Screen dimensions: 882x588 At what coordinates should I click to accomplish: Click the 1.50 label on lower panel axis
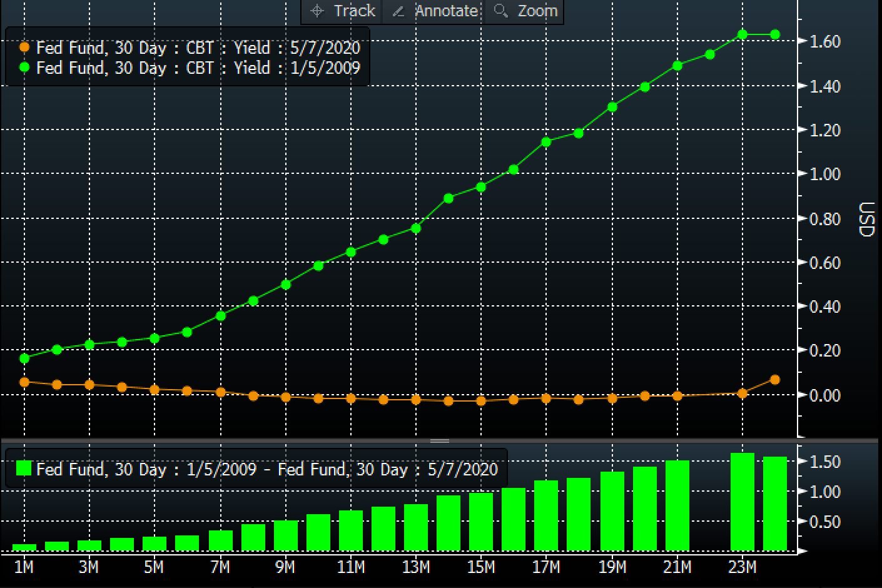824,462
